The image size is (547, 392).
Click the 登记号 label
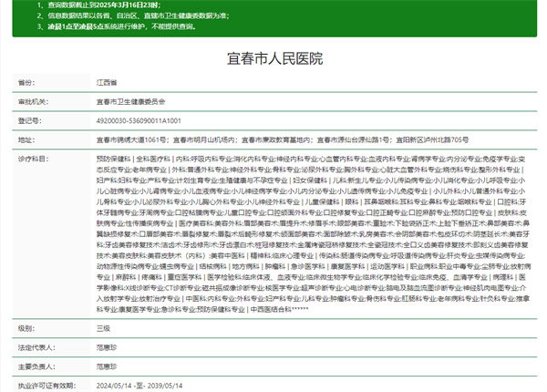click(x=30, y=121)
